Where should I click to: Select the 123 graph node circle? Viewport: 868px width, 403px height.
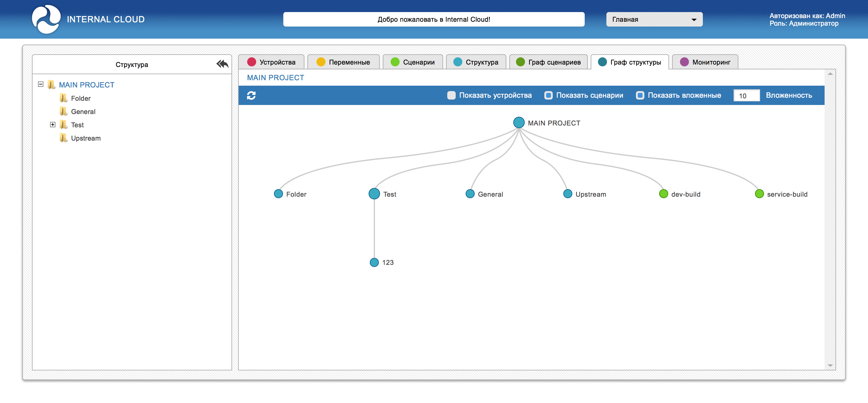374,262
